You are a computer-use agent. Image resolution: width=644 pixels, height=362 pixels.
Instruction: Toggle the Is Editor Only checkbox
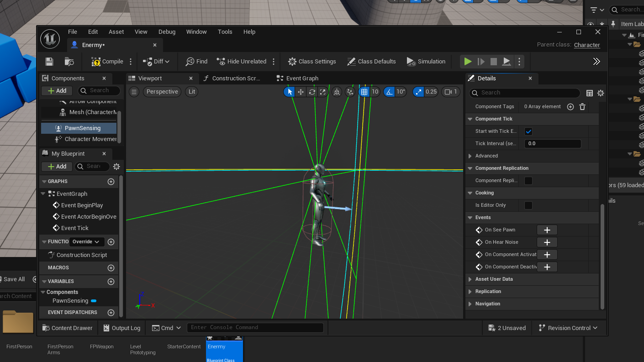(x=528, y=205)
